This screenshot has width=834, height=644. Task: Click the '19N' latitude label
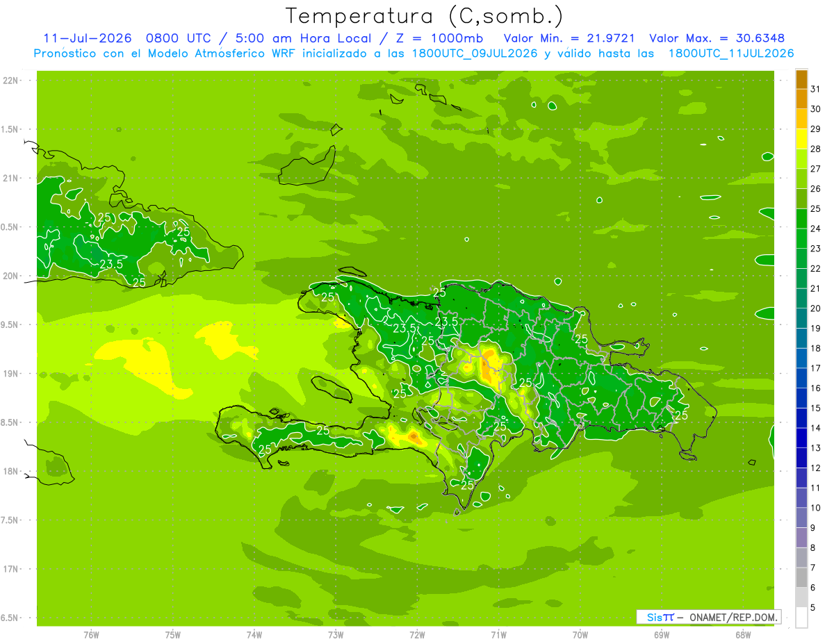click(10, 374)
